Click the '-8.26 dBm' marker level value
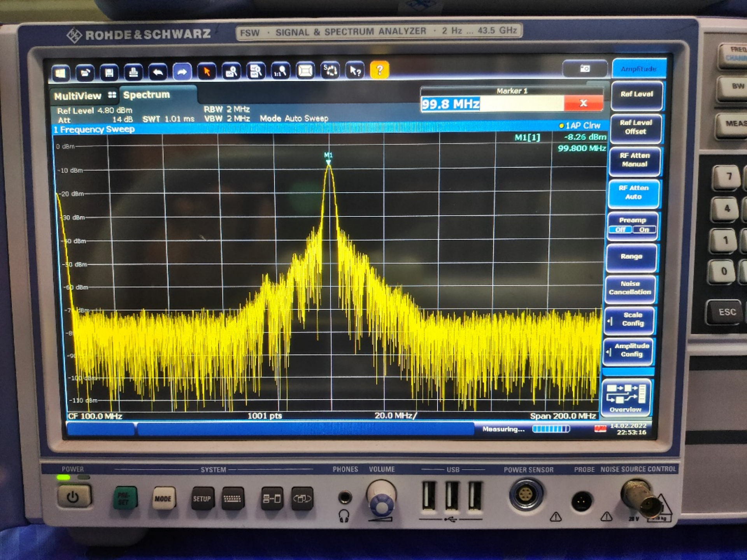 click(x=585, y=137)
